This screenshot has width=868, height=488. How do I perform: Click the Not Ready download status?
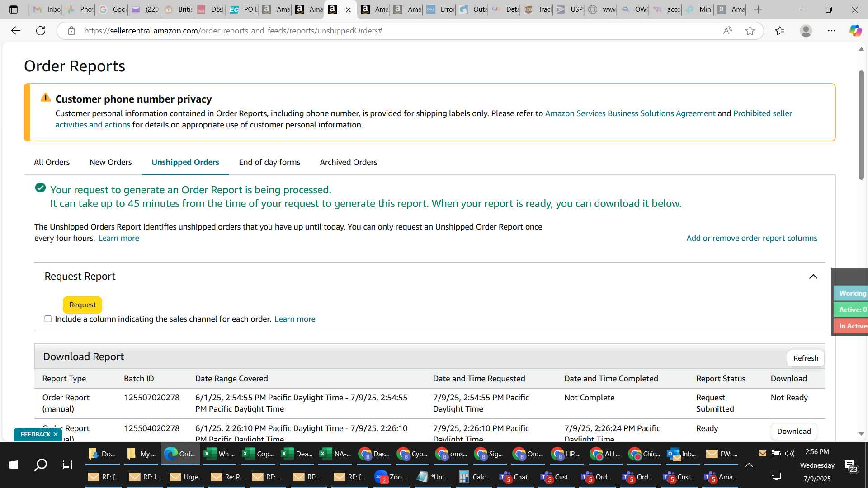(789, 398)
